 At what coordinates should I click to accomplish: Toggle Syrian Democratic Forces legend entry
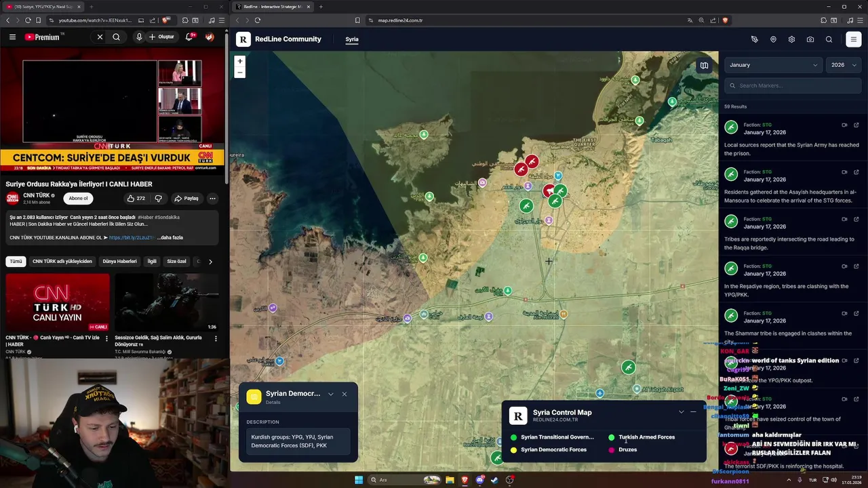549,449
